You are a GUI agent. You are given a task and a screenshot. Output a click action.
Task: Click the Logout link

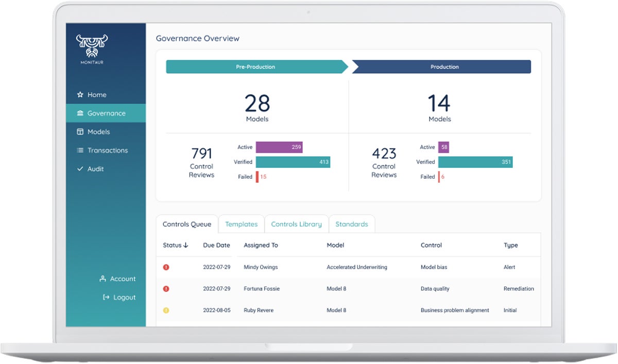coord(119,297)
